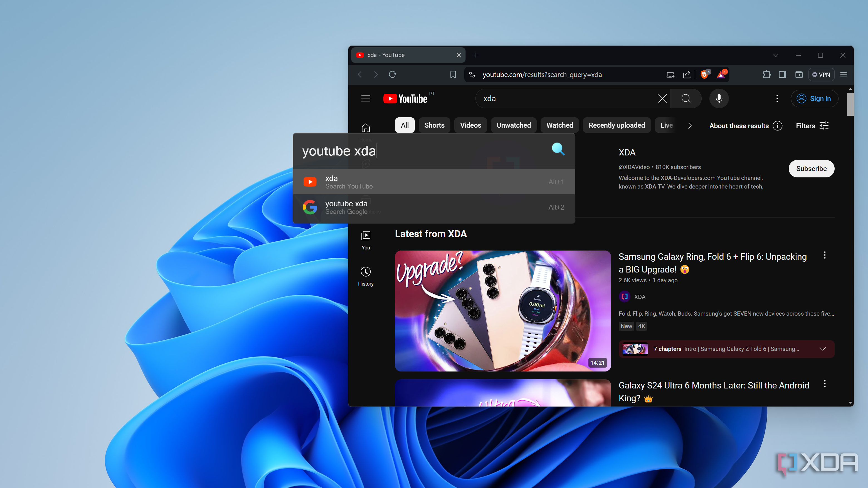Viewport: 868px width, 488px height.
Task: Click the address bar URL
Action: [542, 75]
